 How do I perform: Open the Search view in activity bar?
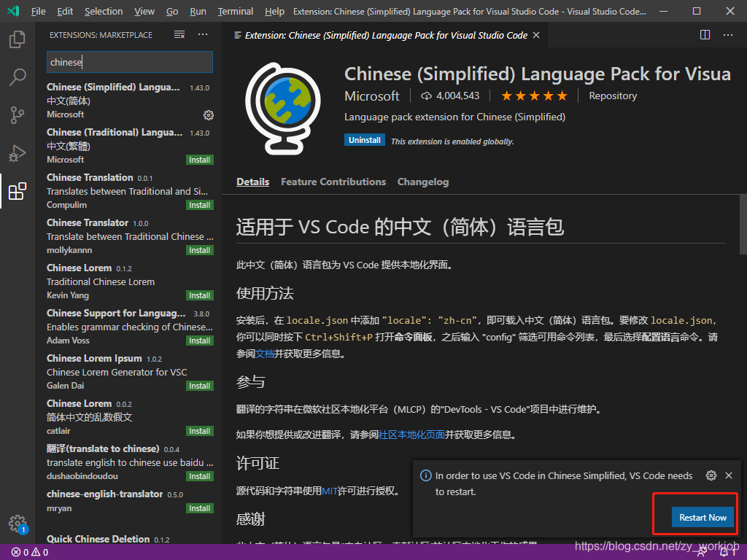pyautogui.click(x=18, y=77)
